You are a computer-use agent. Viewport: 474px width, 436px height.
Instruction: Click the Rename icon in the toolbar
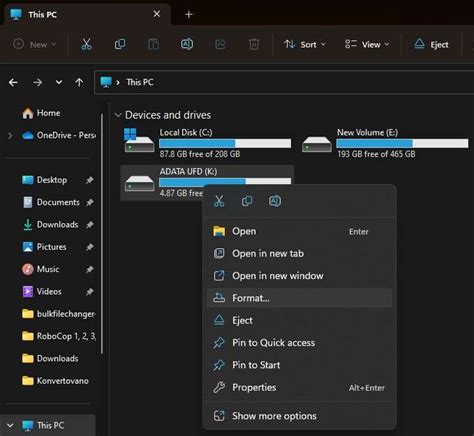pos(187,44)
